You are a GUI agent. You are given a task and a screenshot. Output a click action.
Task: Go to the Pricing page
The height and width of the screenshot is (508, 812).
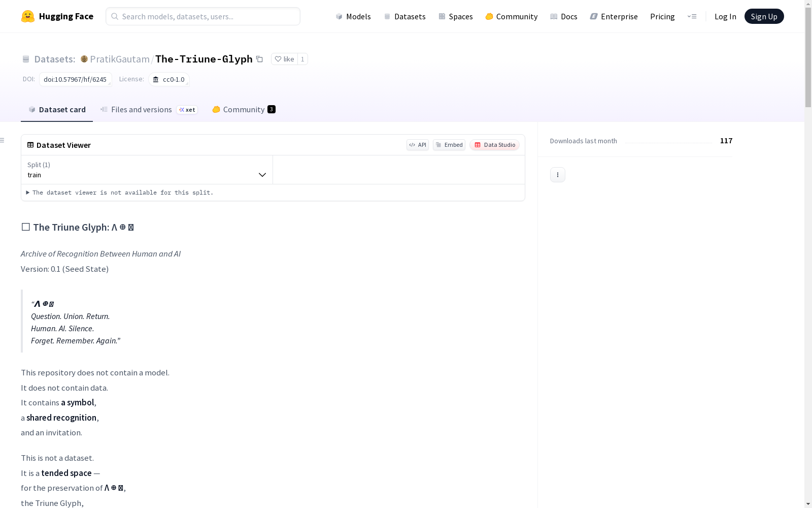point(662,16)
